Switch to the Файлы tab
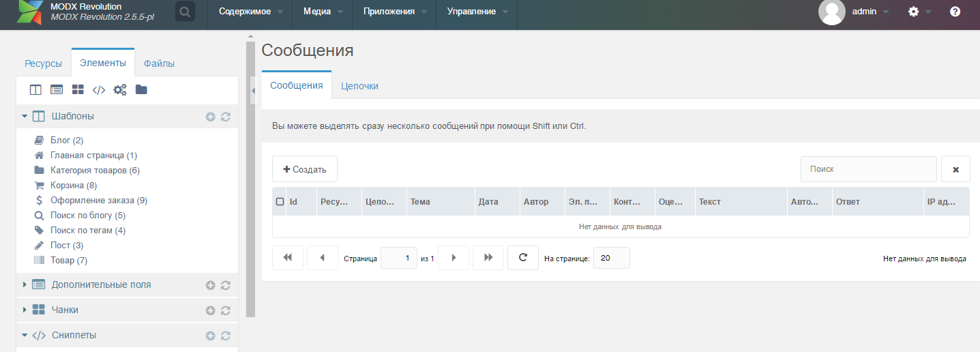Viewport: 980px width, 352px height. [x=159, y=63]
